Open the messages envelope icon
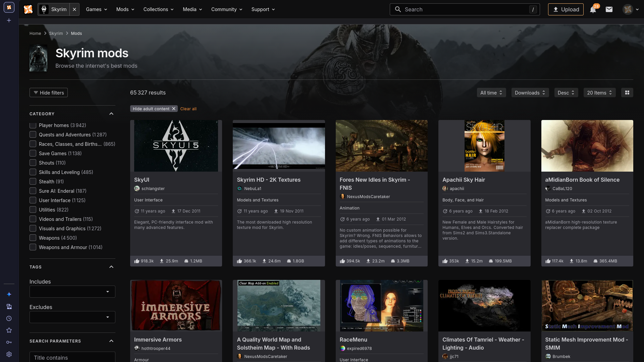The image size is (644, 362). pos(609,9)
